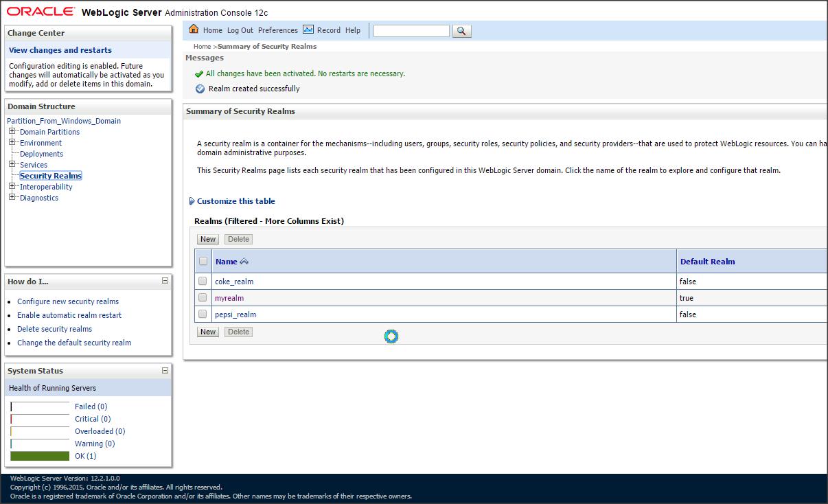Select Domain Partitions tree label
Screen dimensions: 828x504
coord(49,132)
